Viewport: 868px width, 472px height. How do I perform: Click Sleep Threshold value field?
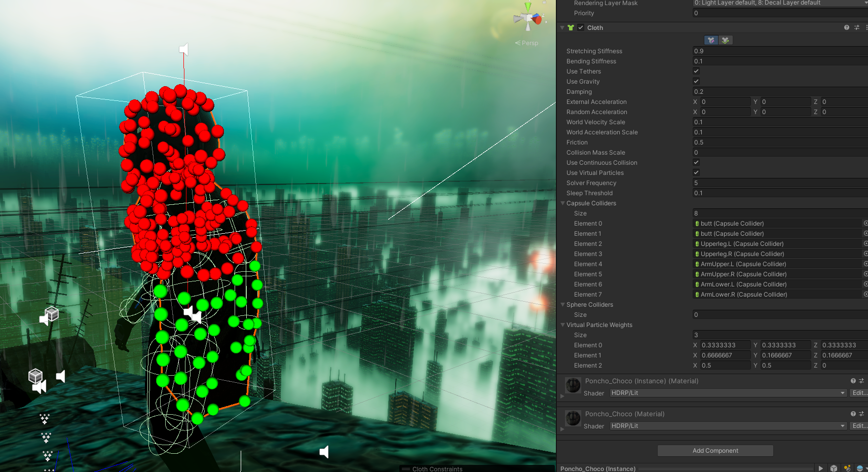point(780,193)
